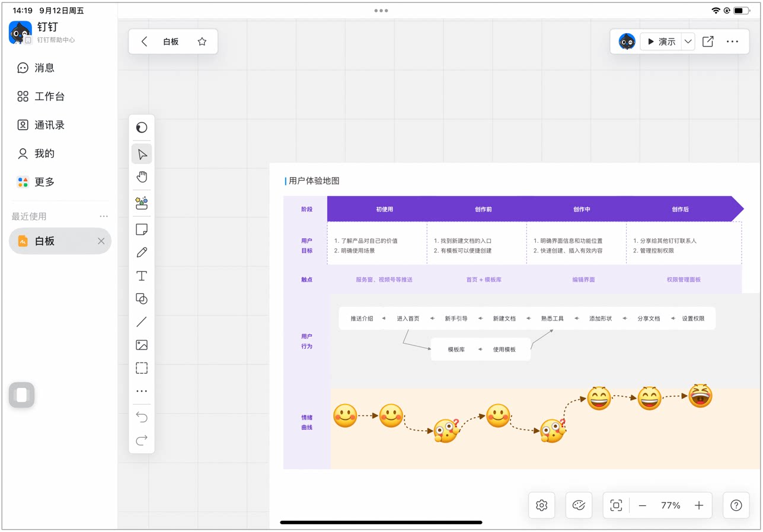Zoom in with the plus button
Image resolution: width=763 pixels, height=532 pixels.
(x=699, y=505)
